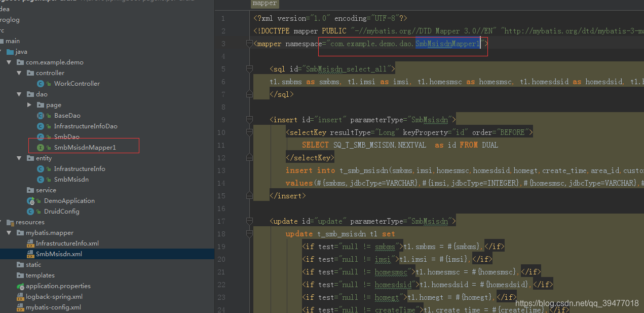Click the mybatis-config.xml file icon

(20, 307)
